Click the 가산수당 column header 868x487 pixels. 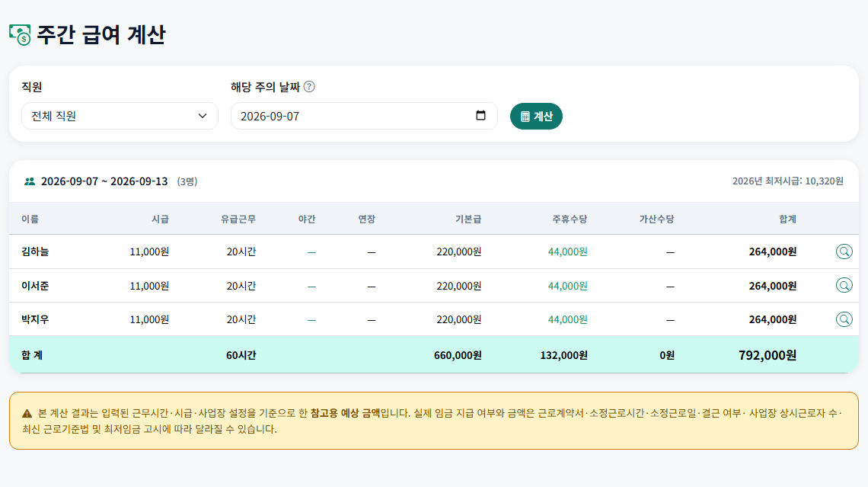click(656, 219)
